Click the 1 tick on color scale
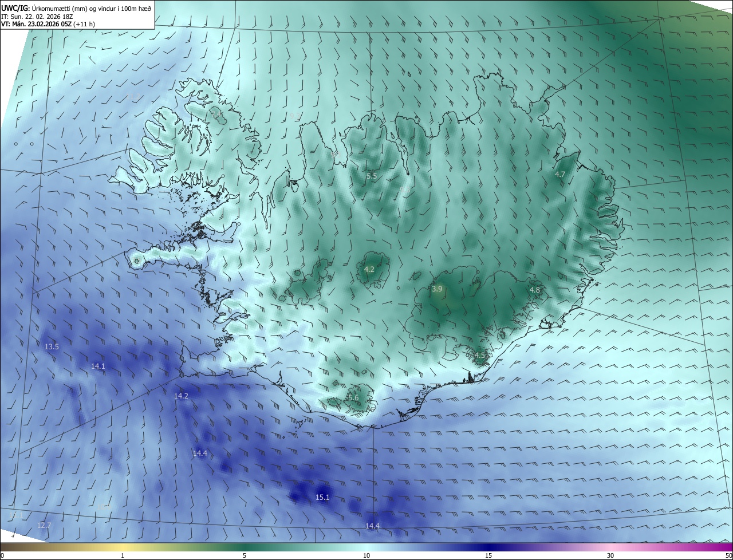 click(x=123, y=556)
